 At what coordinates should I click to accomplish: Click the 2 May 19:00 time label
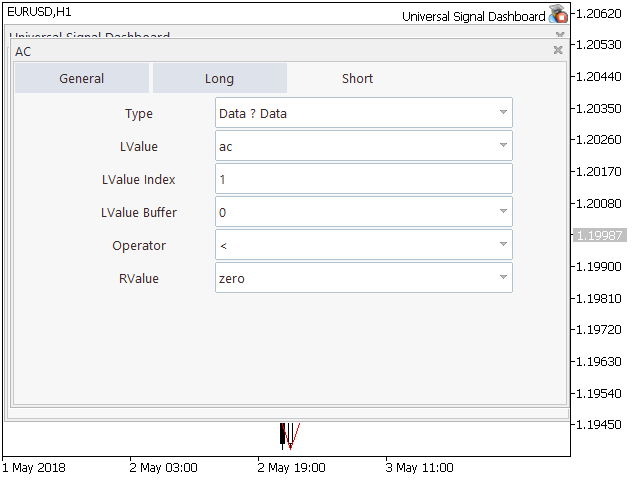pos(291,468)
